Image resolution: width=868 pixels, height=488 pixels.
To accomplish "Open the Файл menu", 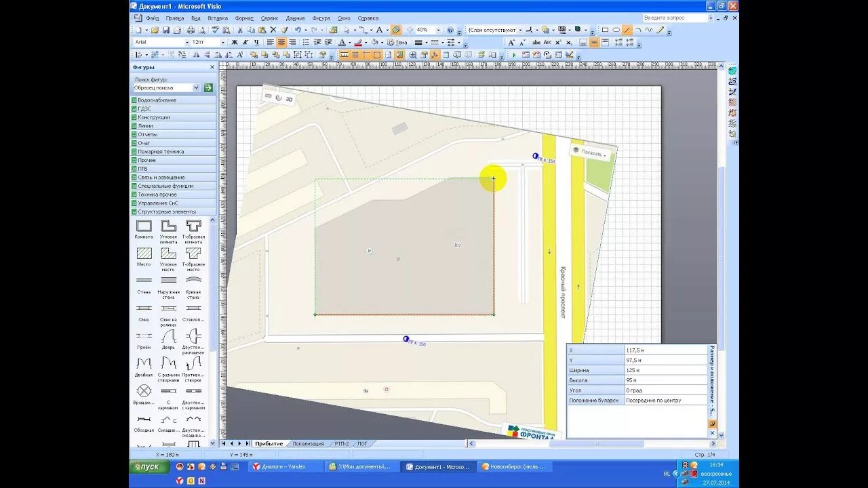I will pyautogui.click(x=153, y=18).
